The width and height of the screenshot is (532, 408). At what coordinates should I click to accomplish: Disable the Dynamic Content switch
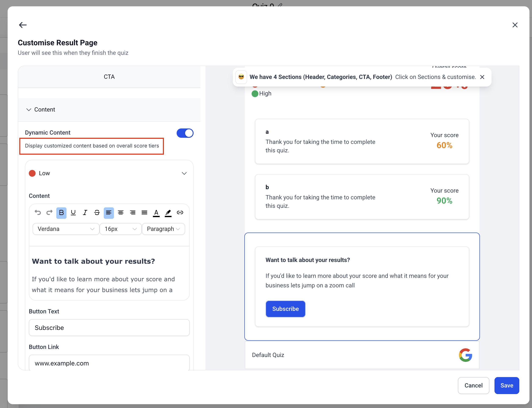(185, 133)
